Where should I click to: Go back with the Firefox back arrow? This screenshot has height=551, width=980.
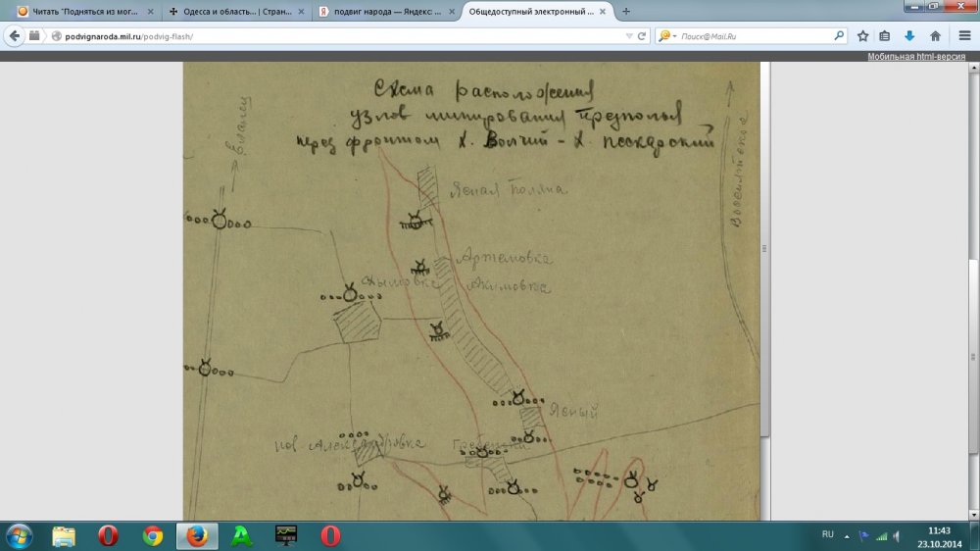point(15,36)
